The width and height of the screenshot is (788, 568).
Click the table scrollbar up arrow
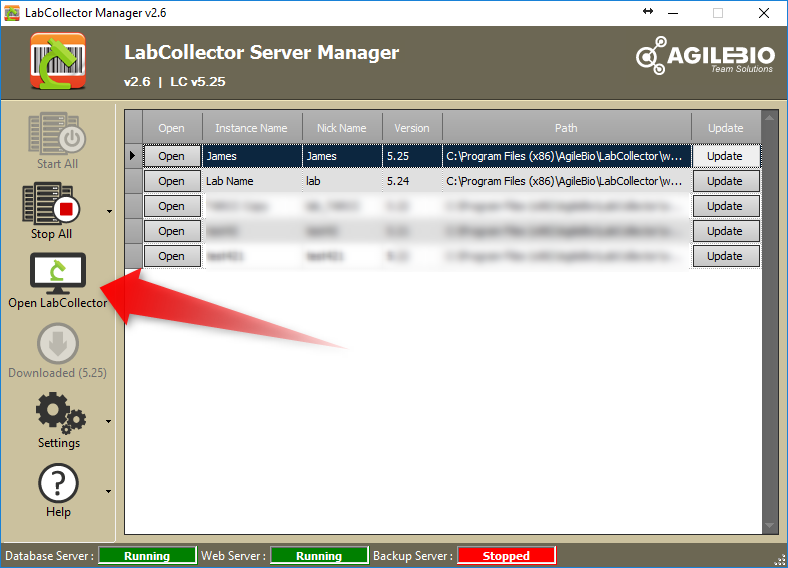[x=769, y=118]
